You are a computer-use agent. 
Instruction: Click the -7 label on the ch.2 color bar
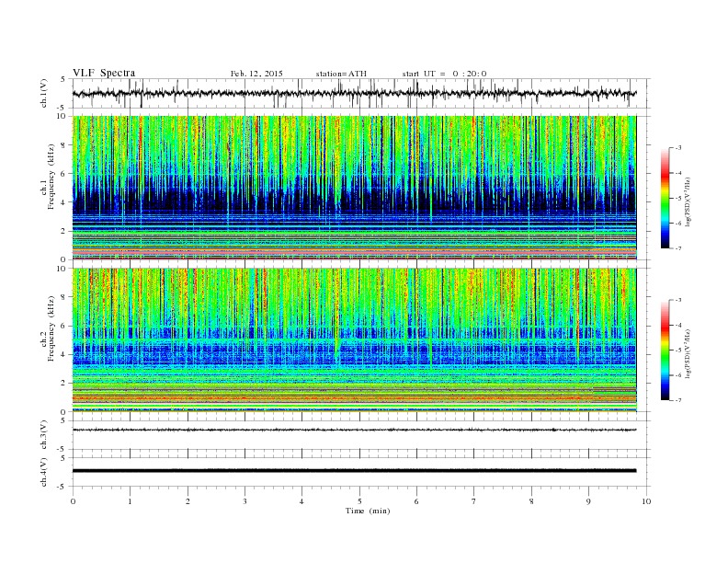677,400
